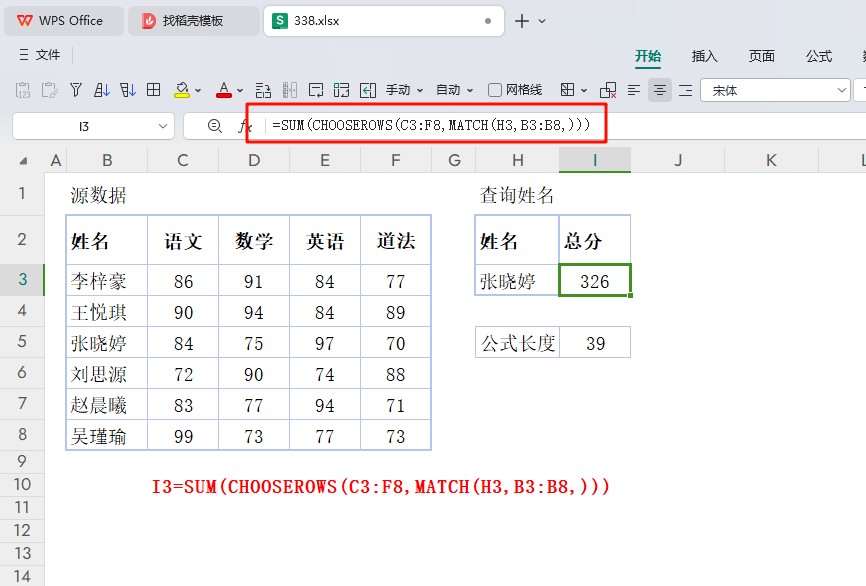Select the total score cell showing 326
The width and height of the screenshot is (866, 586).
(595, 280)
